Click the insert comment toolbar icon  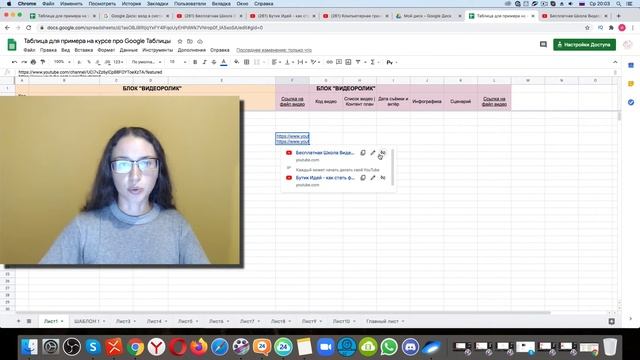click(x=339, y=62)
